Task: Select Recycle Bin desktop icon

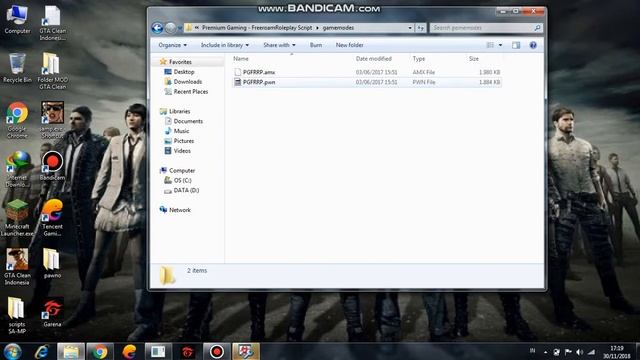Action: [17, 68]
